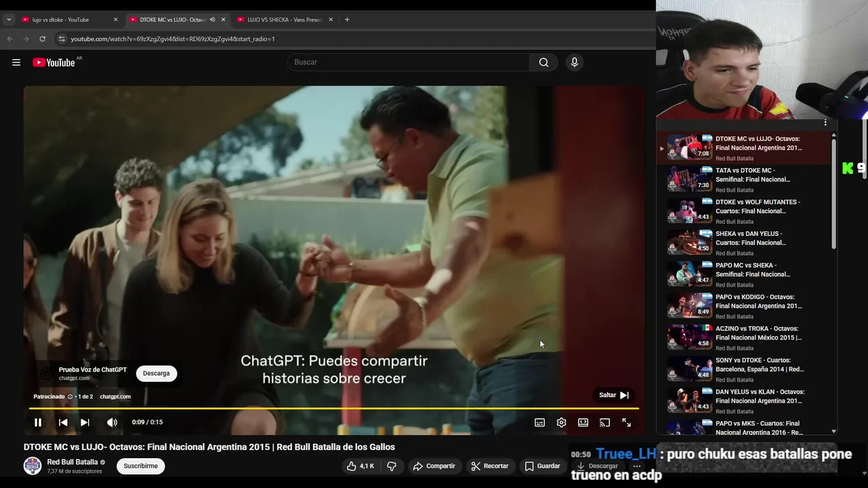Like the video with thumbs up
Viewport: 868px width, 488px height.
(x=360, y=466)
